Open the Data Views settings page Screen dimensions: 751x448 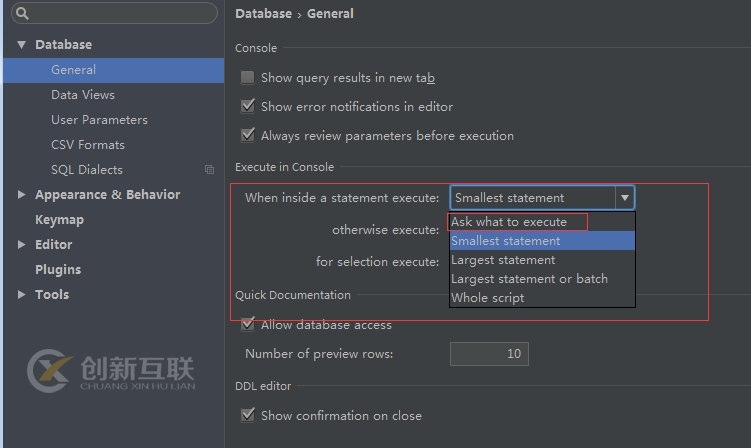coord(83,95)
